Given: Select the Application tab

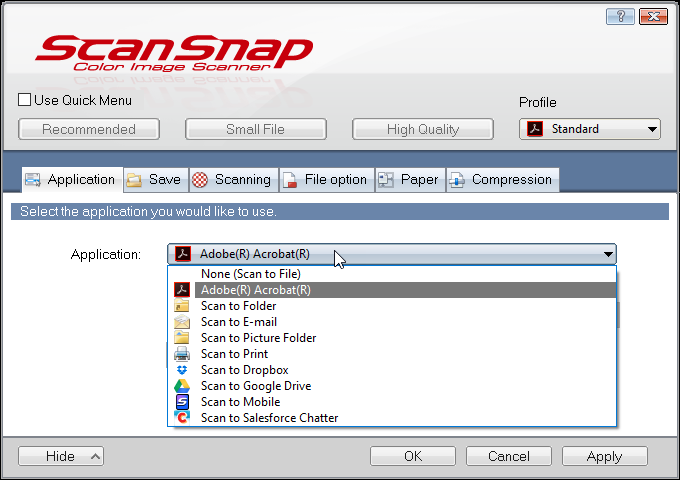Looking at the screenshot, I should 72,180.
